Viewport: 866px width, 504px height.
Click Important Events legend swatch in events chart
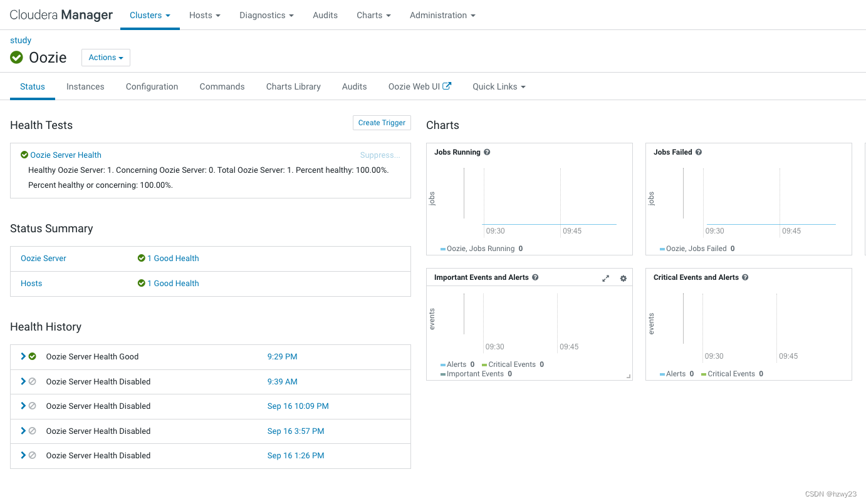443,374
